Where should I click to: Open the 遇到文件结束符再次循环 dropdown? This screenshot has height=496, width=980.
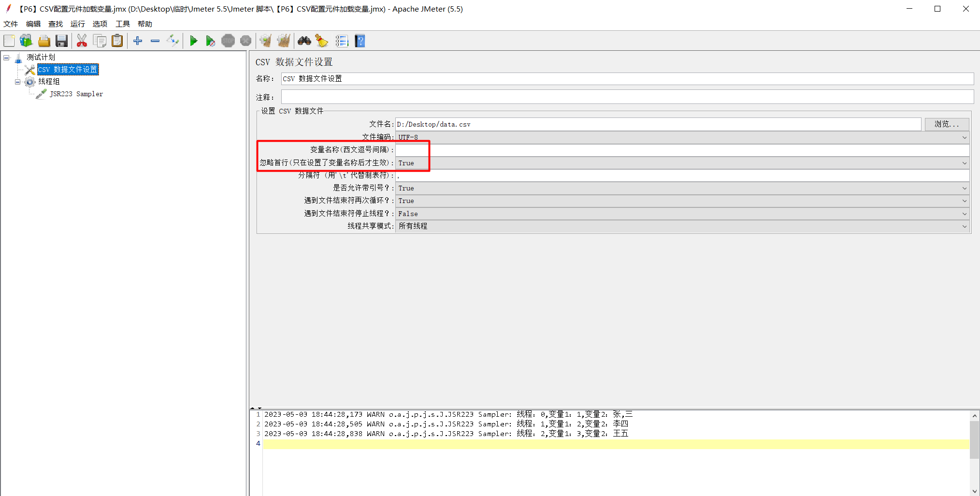point(683,201)
